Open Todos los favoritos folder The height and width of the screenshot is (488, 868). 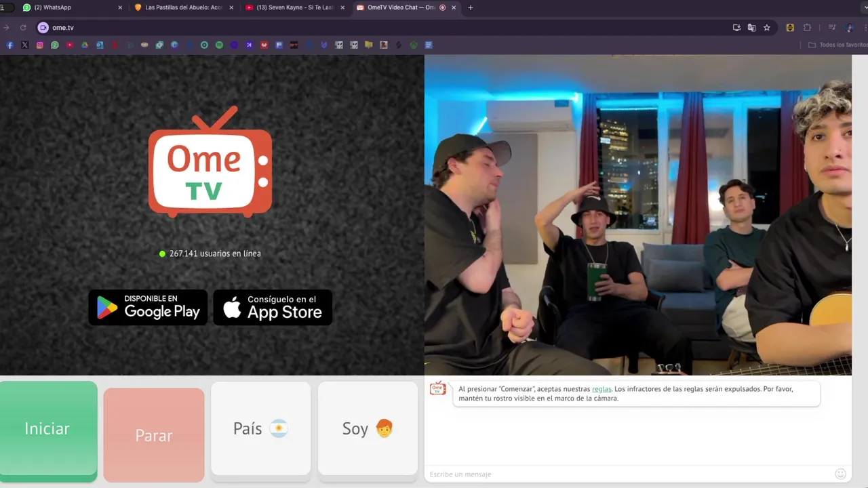coord(837,45)
